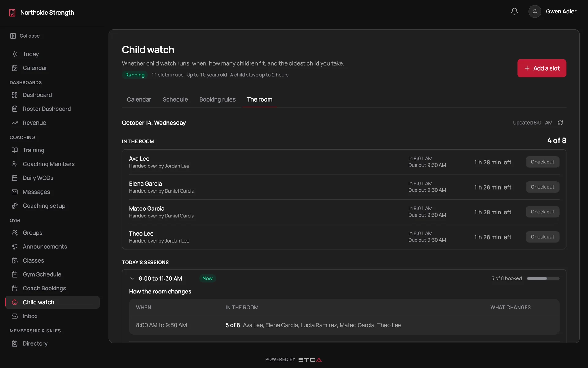Open Groups page

tap(32, 233)
